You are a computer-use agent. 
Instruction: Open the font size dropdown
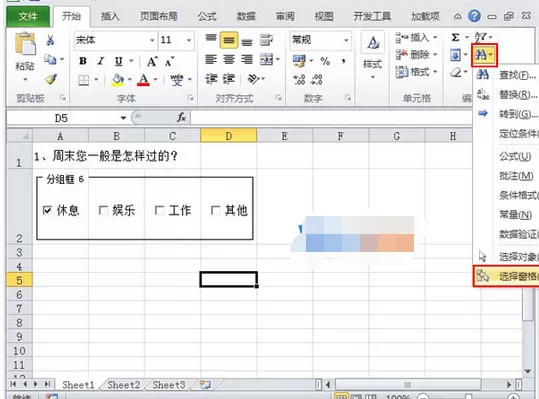[189, 40]
